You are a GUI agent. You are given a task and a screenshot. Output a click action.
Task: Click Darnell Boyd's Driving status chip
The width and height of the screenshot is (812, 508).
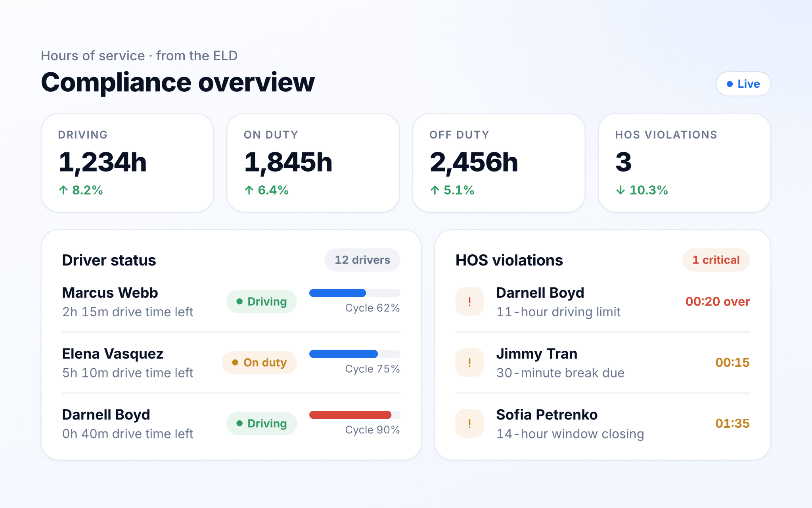point(262,423)
